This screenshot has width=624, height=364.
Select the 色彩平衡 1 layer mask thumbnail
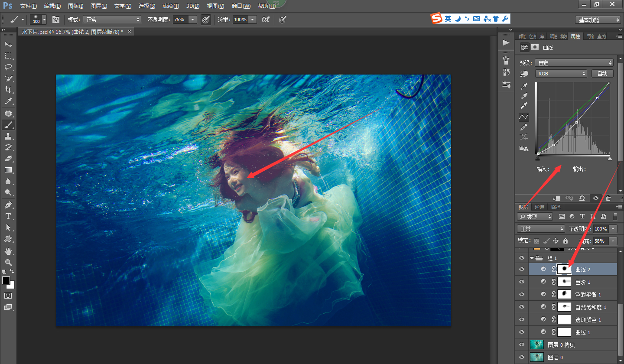pyautogui.click(x=564, y=295)
